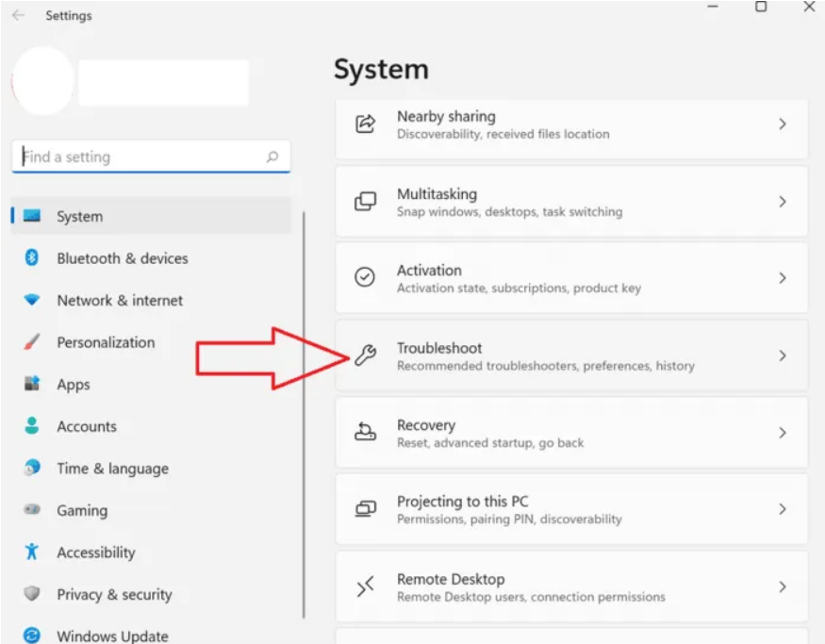825x644 pixels.
Task: Expand the Troubleshoot row chevron
Action: pyautogui.click(x=782, y=355)
